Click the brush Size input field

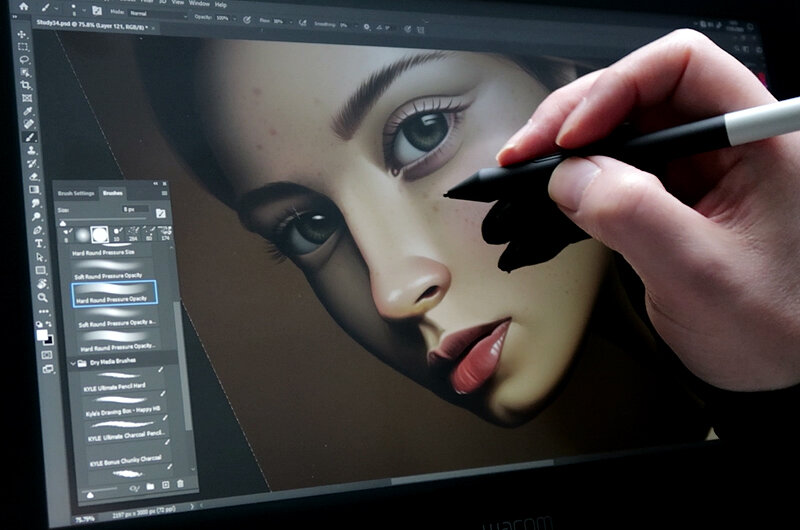[x=135, y=209]
